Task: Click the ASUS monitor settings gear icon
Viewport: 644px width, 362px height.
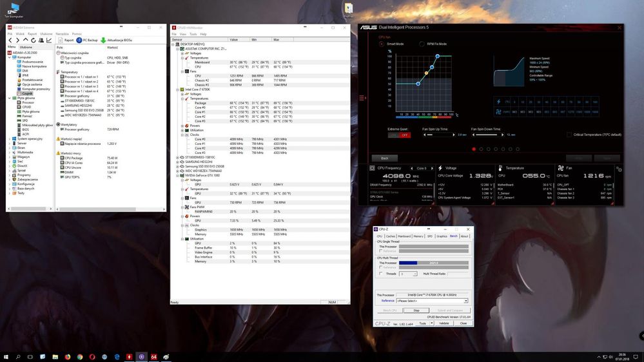Action: (619, 169)
